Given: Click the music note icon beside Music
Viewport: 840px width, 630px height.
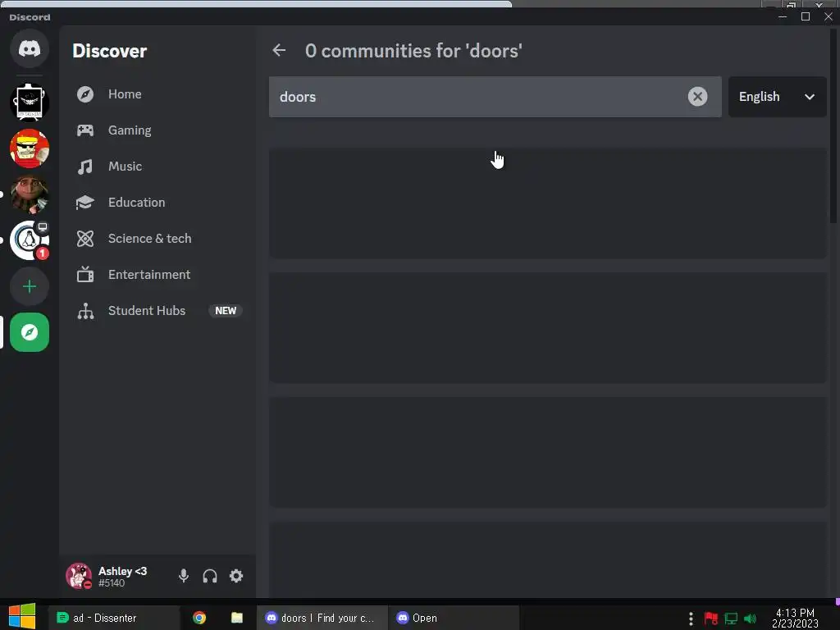Looking at the screenshot, I should coord(85,167).
